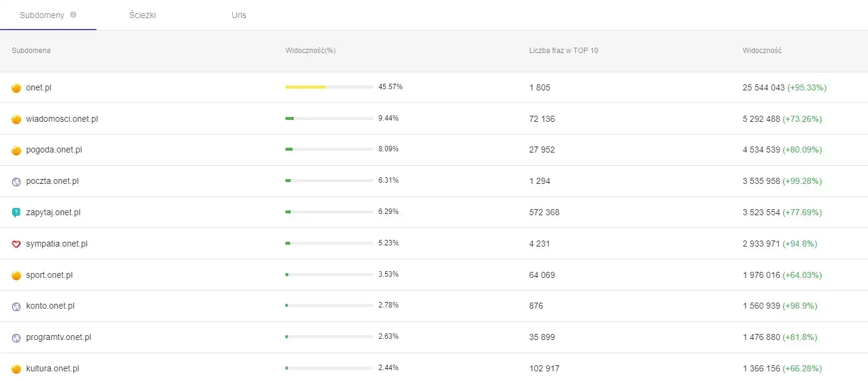Open the wiadomosci.onet.pl subdomain link
The image size is (868, 381).
pyautogui.click(x=62, y=119)
